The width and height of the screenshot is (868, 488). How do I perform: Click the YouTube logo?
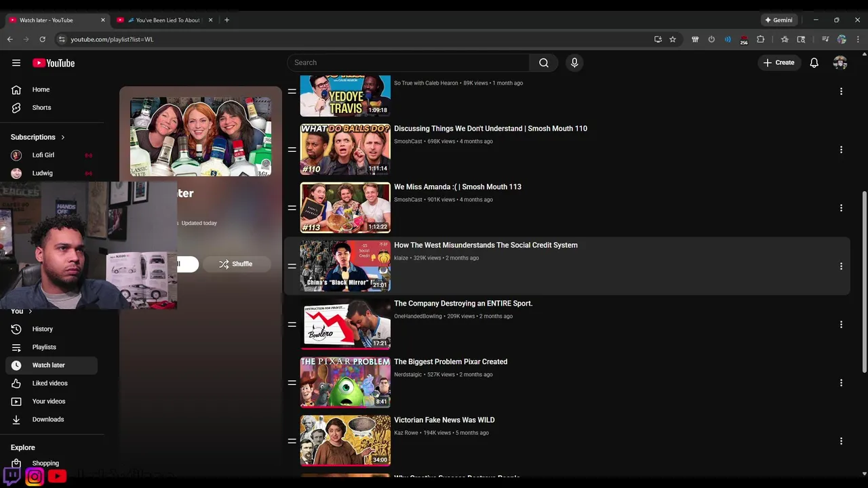click(54, 63)
